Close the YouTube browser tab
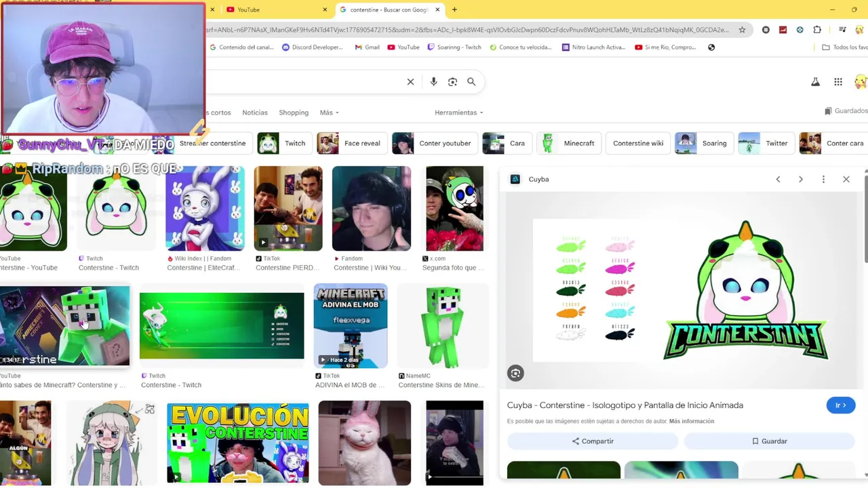The image size is (868, 488). pos(325,9)
